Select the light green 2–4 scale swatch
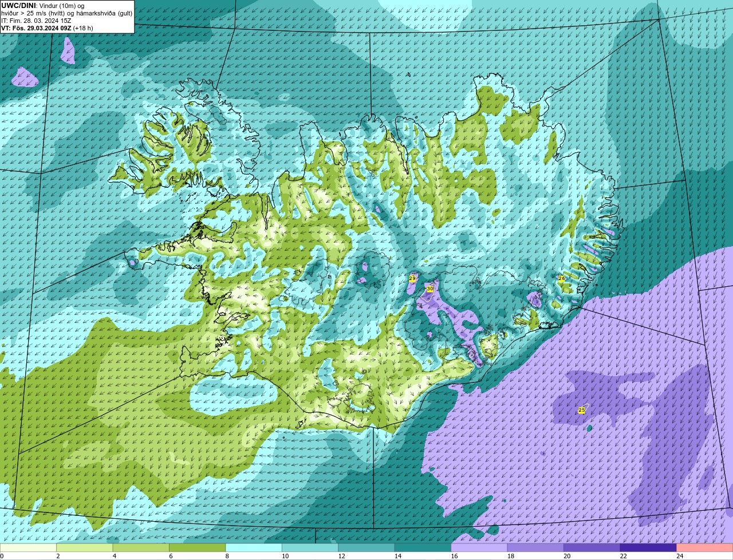Screen dimensions: 733x560 pyautogui.click(x=85, y=548)
